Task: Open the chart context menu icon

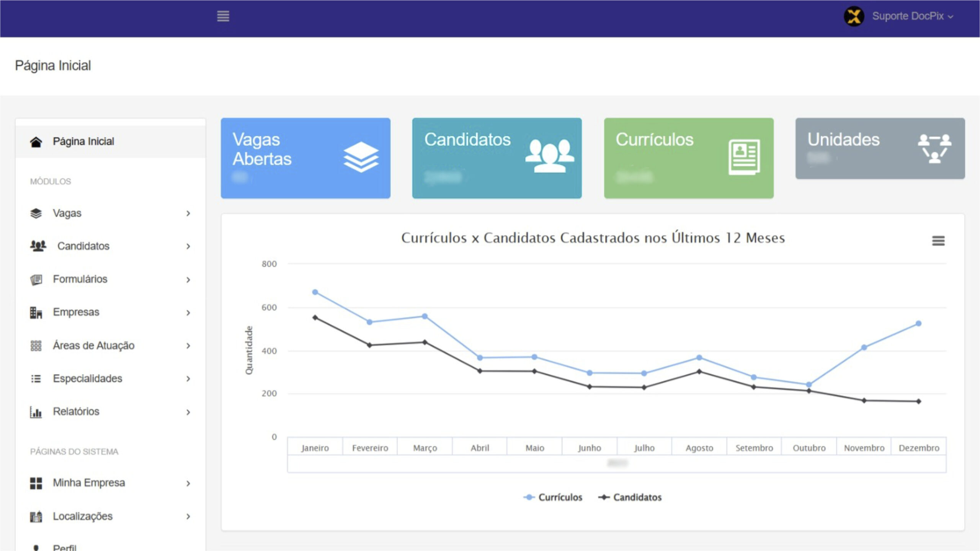Action: click(938, 241)
